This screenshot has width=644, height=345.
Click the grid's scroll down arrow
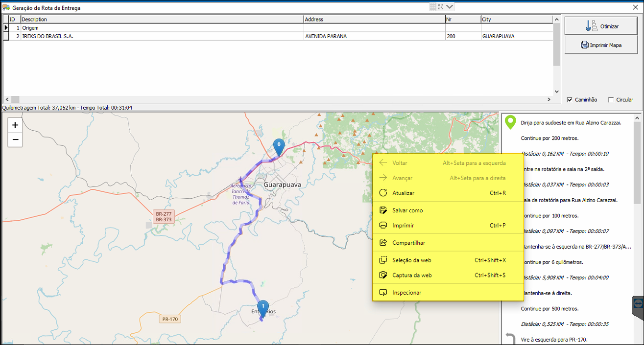pos(556,92)
